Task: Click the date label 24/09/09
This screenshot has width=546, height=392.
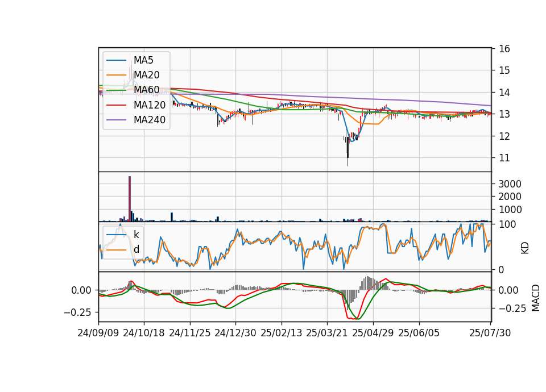Action: click(98, 333)
